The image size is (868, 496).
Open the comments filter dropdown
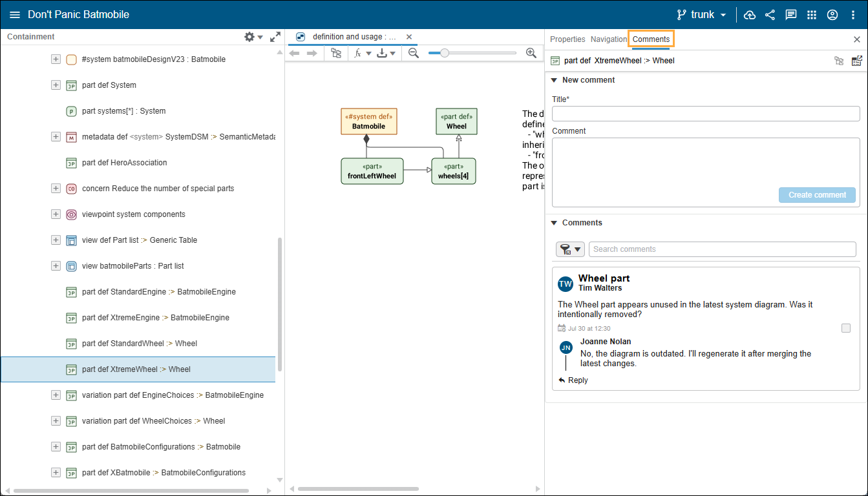point(570,249)
